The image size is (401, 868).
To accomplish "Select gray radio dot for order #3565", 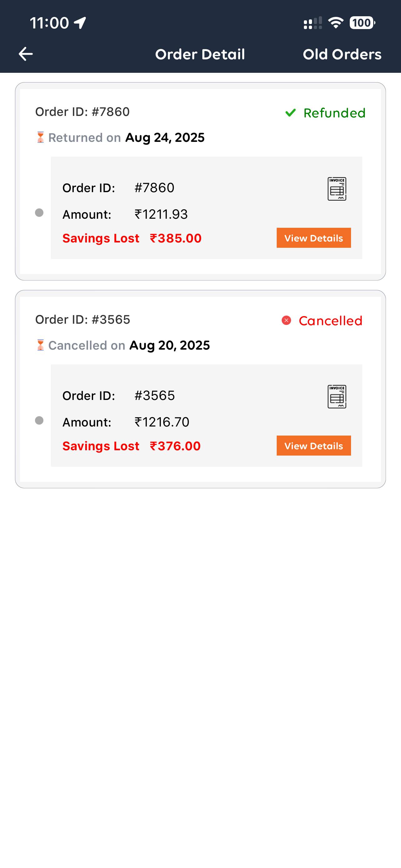I will 39,420.
